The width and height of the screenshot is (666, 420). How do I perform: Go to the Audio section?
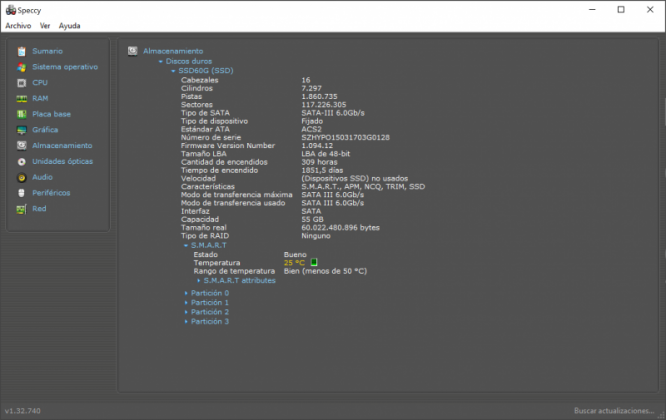[42, 177]
